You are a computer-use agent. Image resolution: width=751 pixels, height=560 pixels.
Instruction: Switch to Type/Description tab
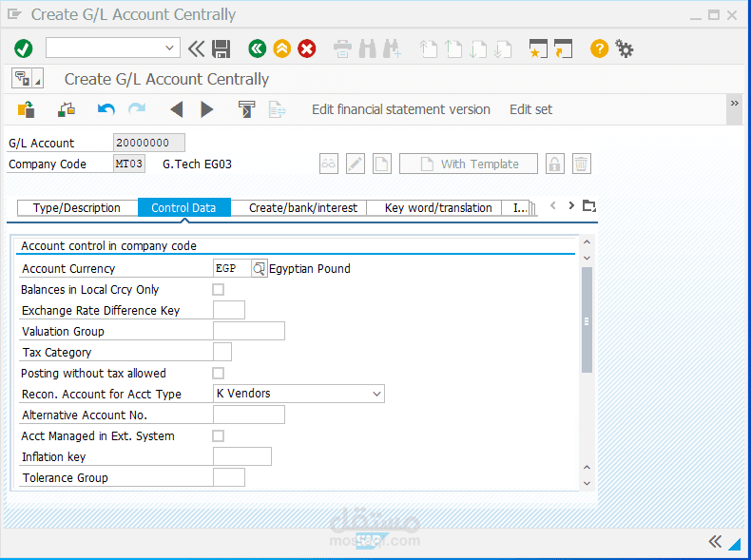pos(77,208)
